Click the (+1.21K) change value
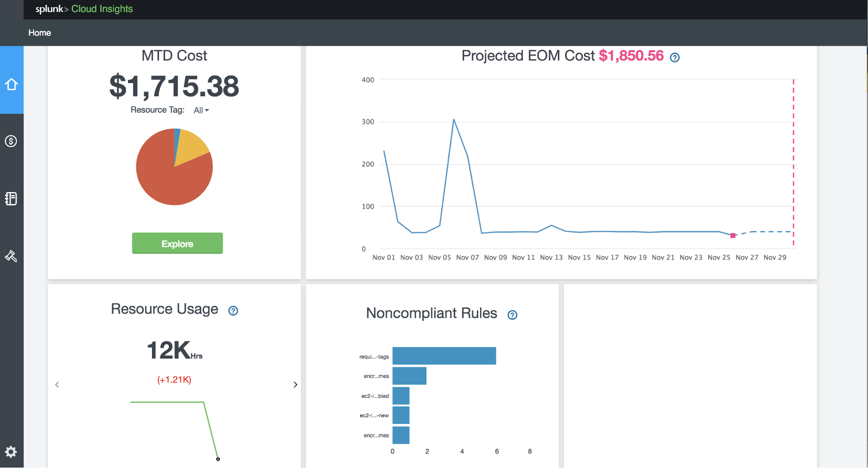868x468 pixels. 174,380
